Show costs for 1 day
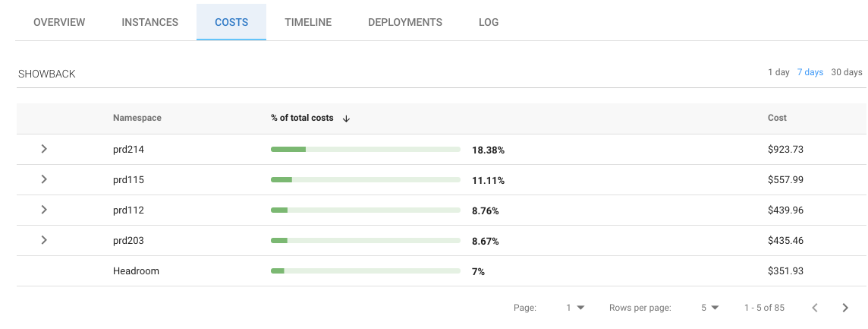This screenshot has width=868, height=329. [x=778, y=72]
